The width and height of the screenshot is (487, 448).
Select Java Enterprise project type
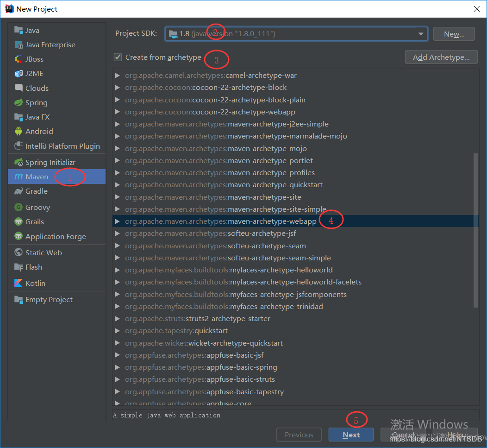click(x=57, y=45)
